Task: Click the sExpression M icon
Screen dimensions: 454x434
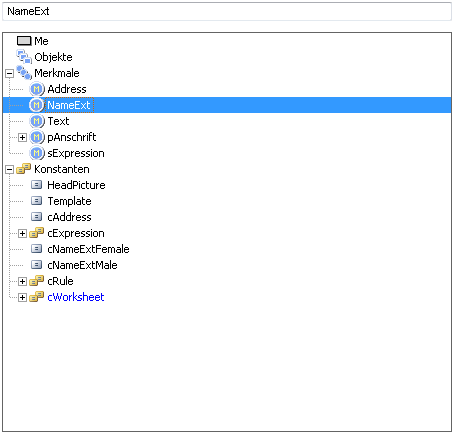Action: pos(37,153)
